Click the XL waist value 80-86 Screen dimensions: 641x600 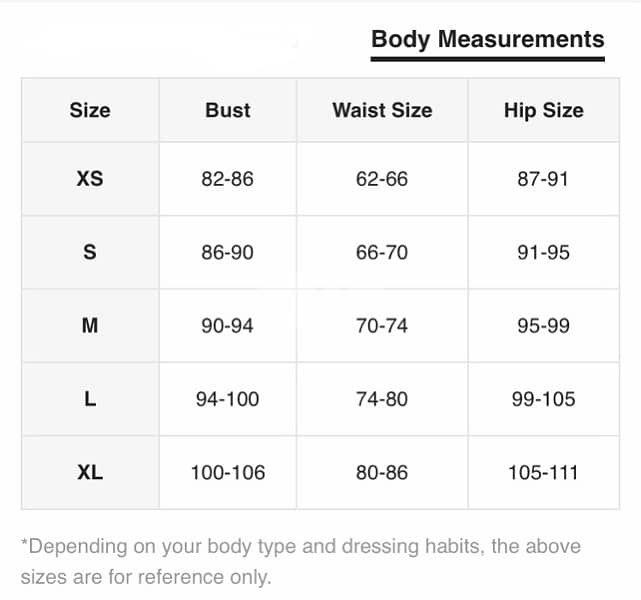pos(382,472)
